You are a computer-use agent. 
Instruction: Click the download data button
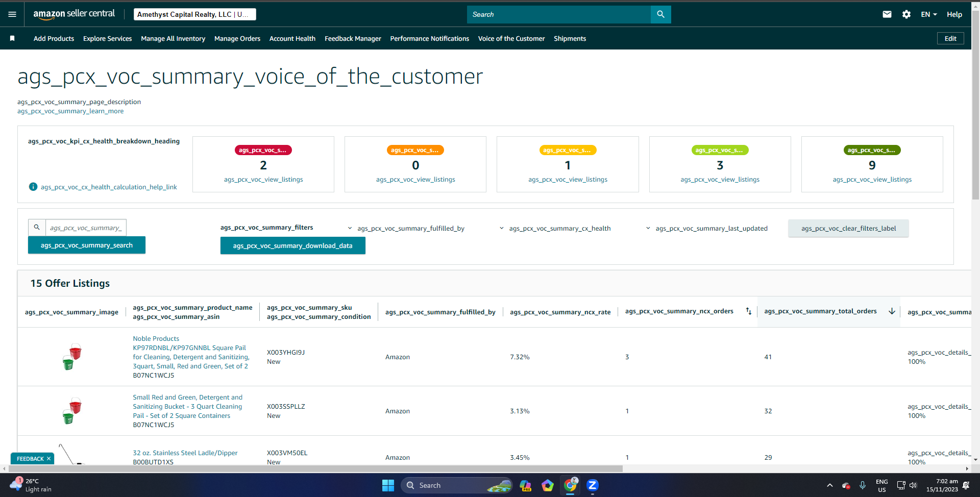(x=293, y=245)
